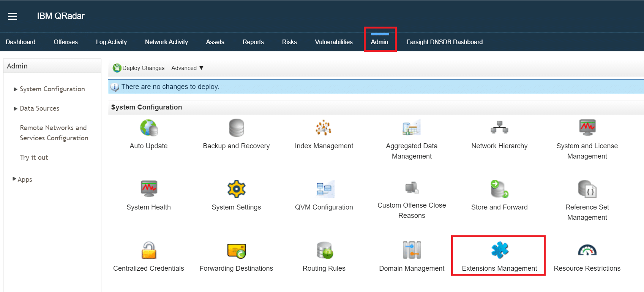Click the QVM Configuration icon
The width and height of the screenshot is (644, 292).
click(325, 189)
